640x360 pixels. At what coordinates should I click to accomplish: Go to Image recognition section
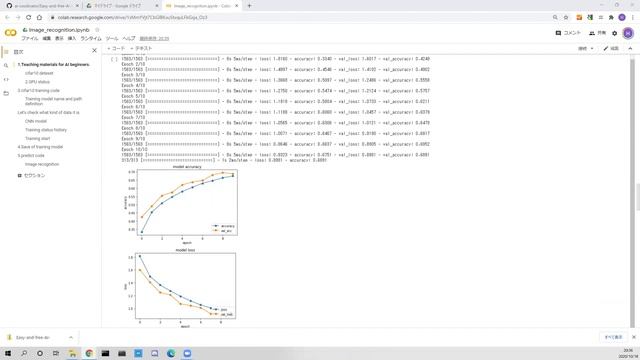click(x=42, y=164)
